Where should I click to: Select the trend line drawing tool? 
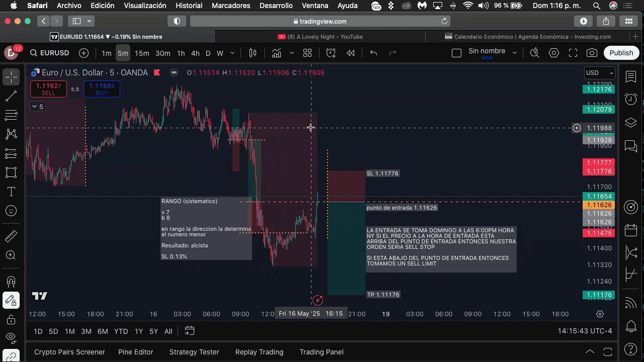point(11,96)
